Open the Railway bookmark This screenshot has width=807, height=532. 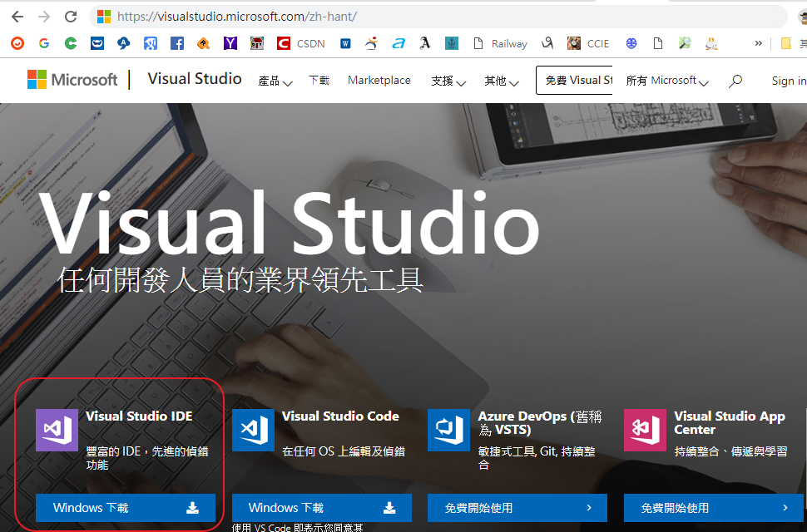[x=500, y=44]
